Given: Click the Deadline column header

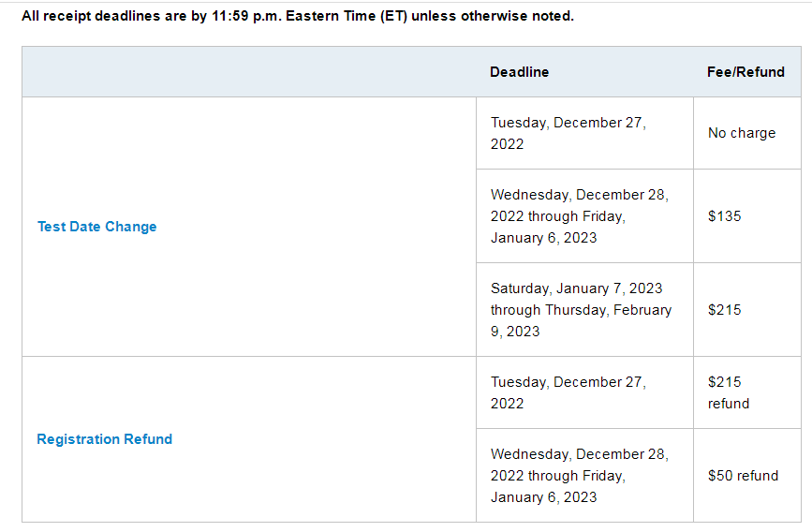Looking at the screenshot, I should point(520,72).
